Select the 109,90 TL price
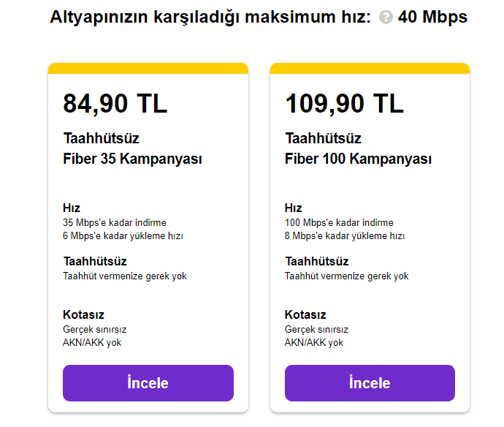This screenshot has height=427, width=504. click(x=344, y=104)
